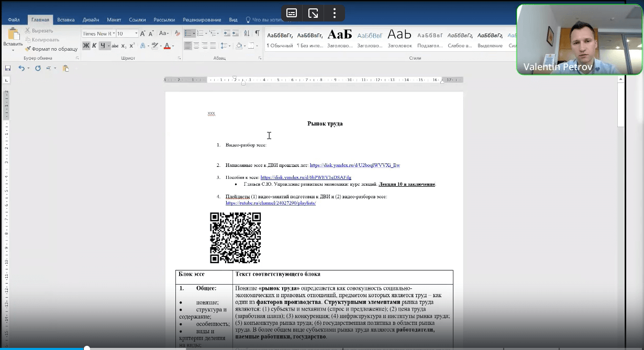Click the three-dot more options overlay button
Image resolution: width=644 pixels, height=350 pixels.
pyautogui.click(x=334, y=13)
